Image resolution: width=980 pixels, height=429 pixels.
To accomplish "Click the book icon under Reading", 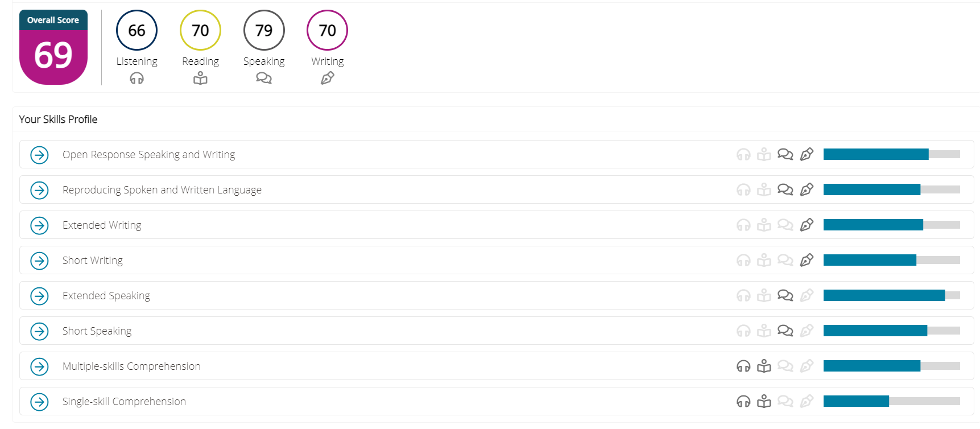I will pyautogui.click(x=200, y=79).
